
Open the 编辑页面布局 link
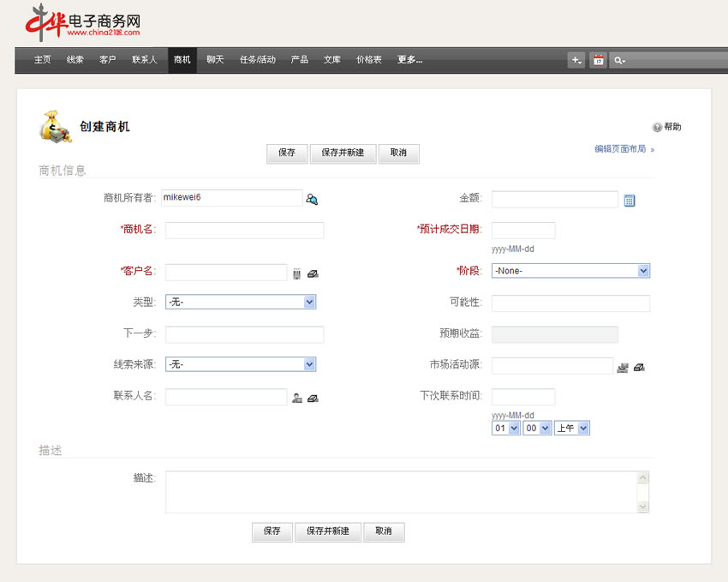tap(620, 149)
